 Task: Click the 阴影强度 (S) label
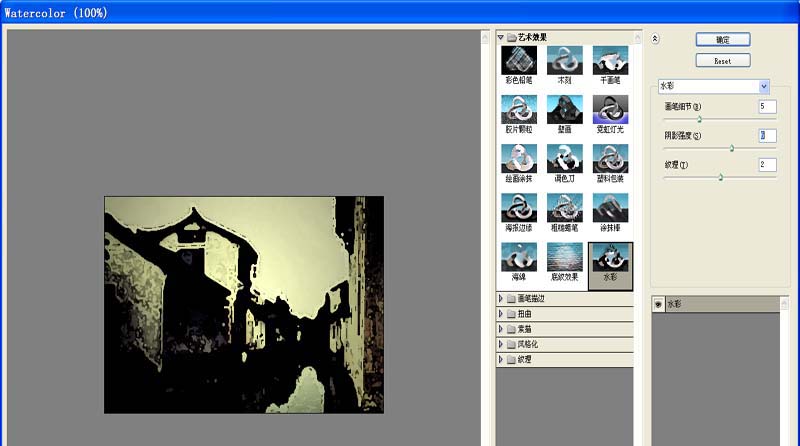[x=683, y=136]
